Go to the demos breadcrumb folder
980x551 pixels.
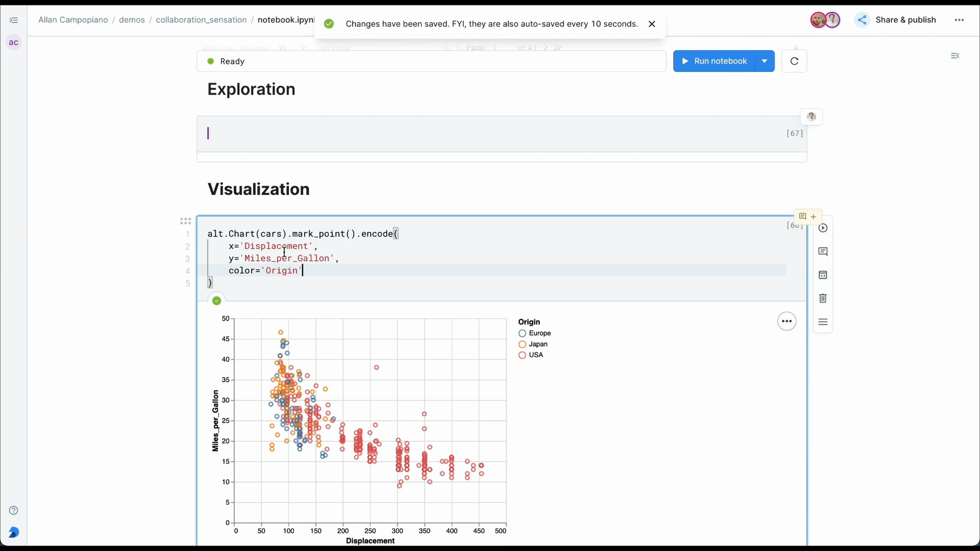click(132, 20)
